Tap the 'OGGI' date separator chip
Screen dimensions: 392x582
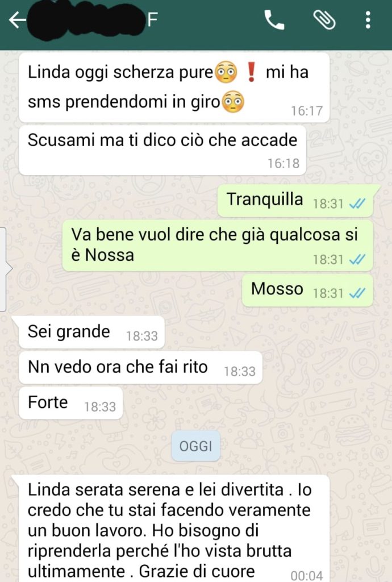[196, 446]
